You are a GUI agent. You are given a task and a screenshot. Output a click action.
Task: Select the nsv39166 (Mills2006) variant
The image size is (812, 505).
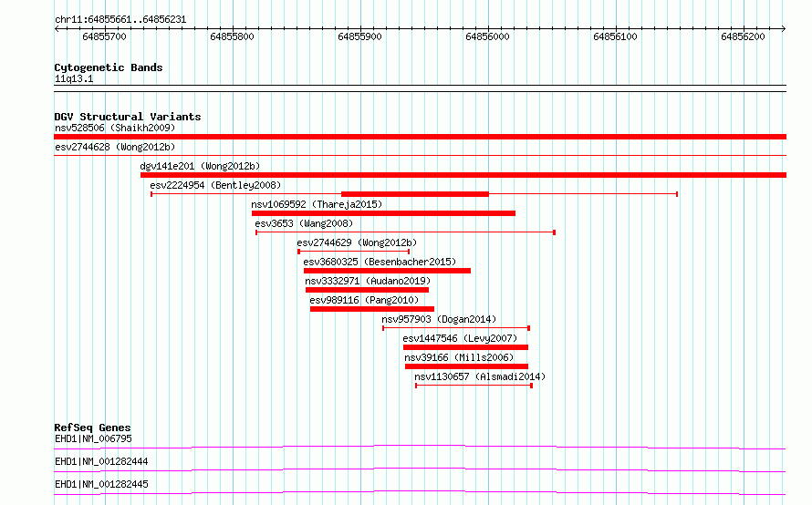click(x=466, y=366)
